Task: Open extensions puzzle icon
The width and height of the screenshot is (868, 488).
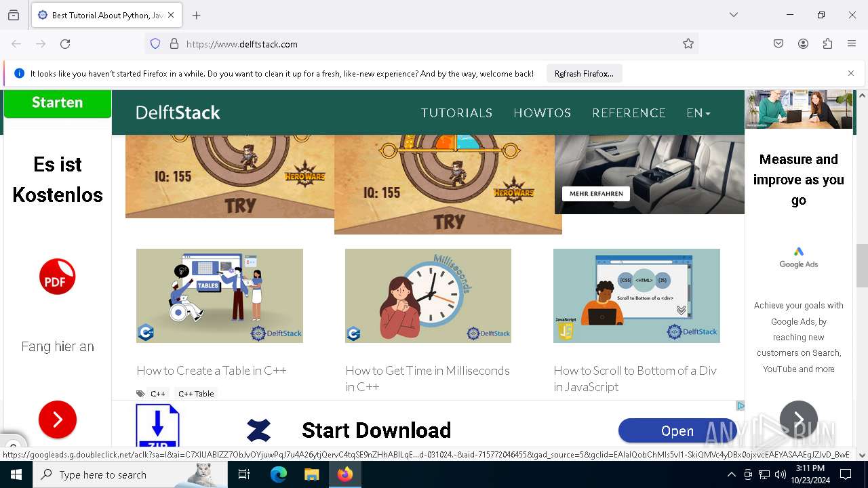Action: pyautogui.click(x=827, y=44)
